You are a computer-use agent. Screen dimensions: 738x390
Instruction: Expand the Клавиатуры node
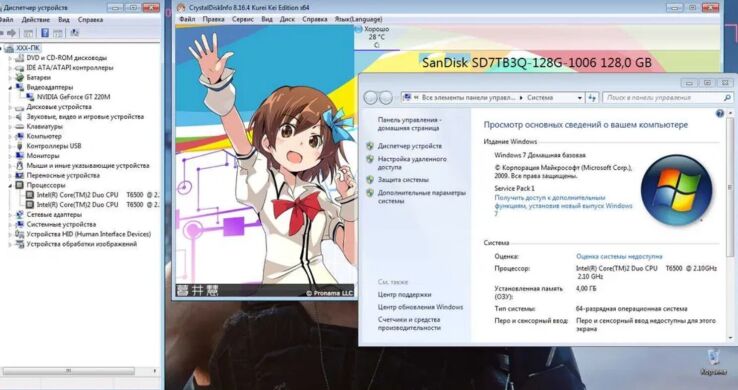10,127
